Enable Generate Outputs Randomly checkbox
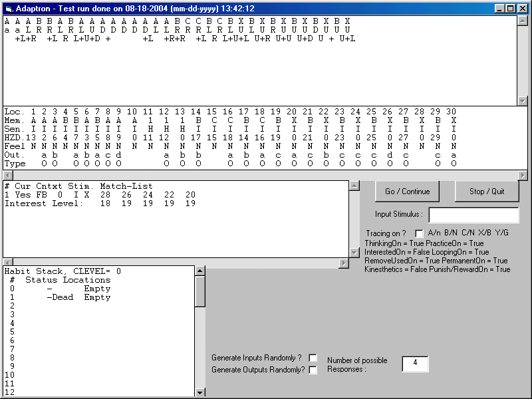 [x=313, y=370]
